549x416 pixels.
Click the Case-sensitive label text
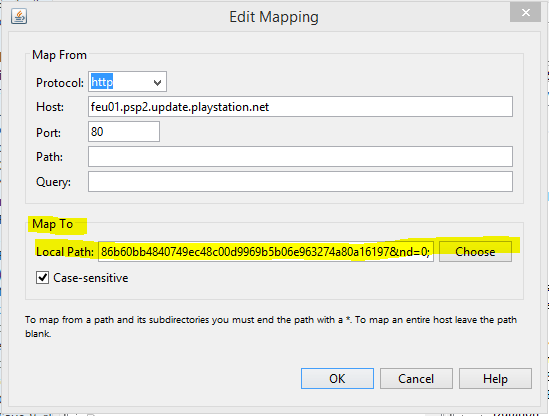(x=91, y=278)
